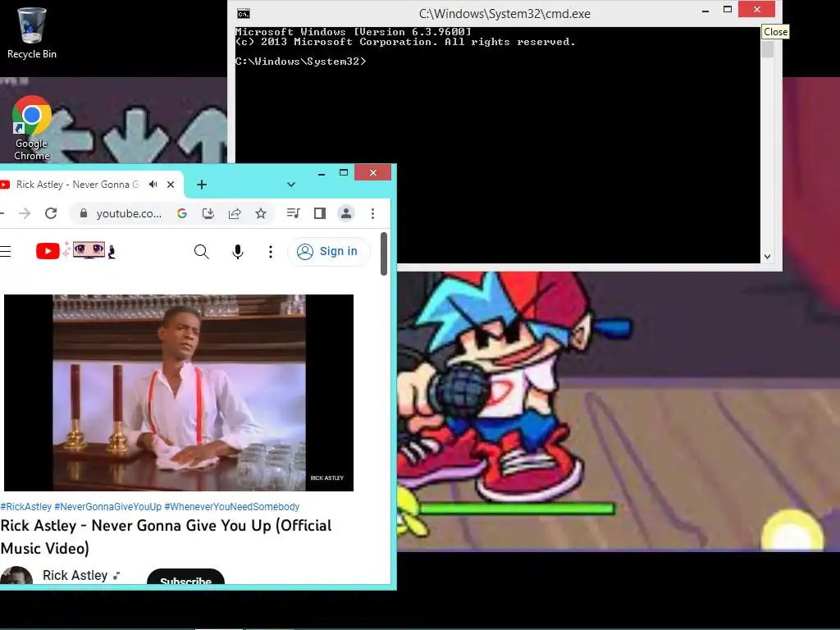Mute the tab via speaker icon
Viewport: 840px width, 630px height.
click(x=153, y=185)
